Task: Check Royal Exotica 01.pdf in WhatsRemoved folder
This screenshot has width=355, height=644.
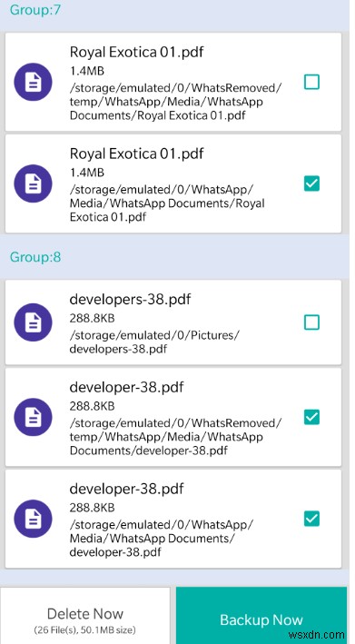Action: 311,82
